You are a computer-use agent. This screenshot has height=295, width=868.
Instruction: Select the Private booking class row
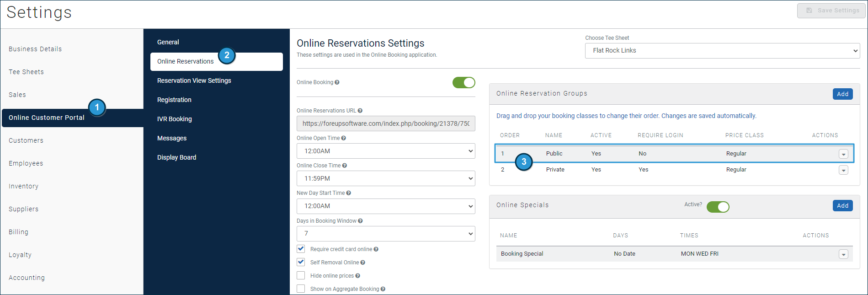click(674, 170)
